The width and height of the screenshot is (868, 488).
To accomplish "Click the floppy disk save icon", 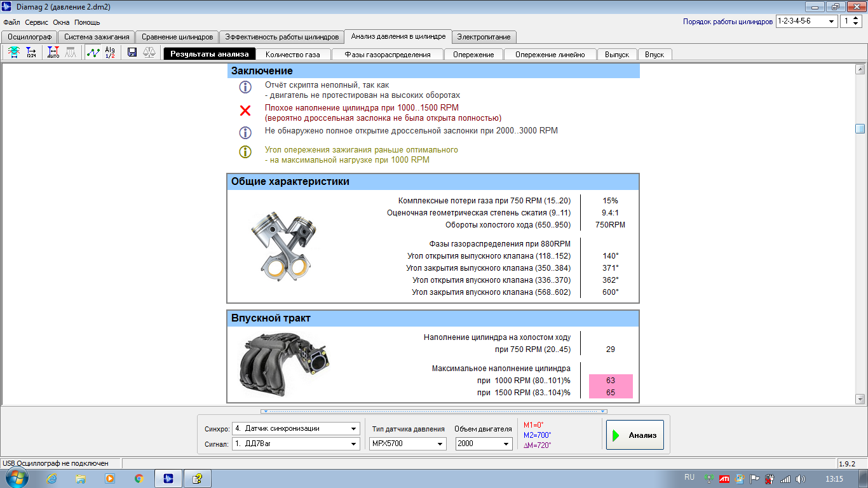I will click(132, 53).
